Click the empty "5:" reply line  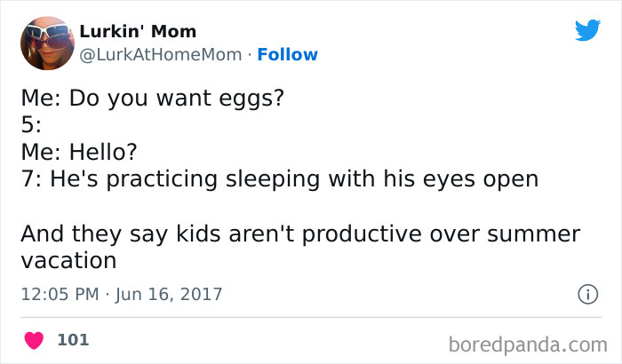(x=32, y=125)
